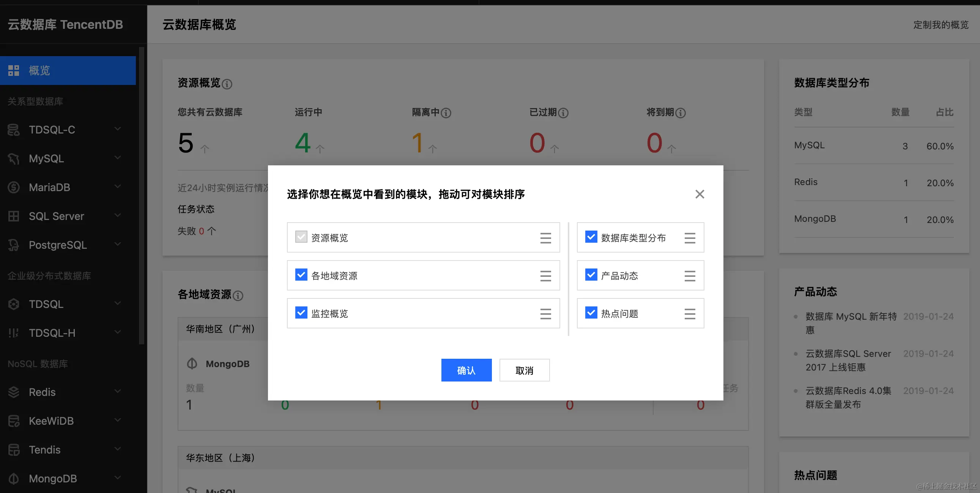Click info icon next to 资源概览 heading

pyautogui.click(x=227, y=84)
